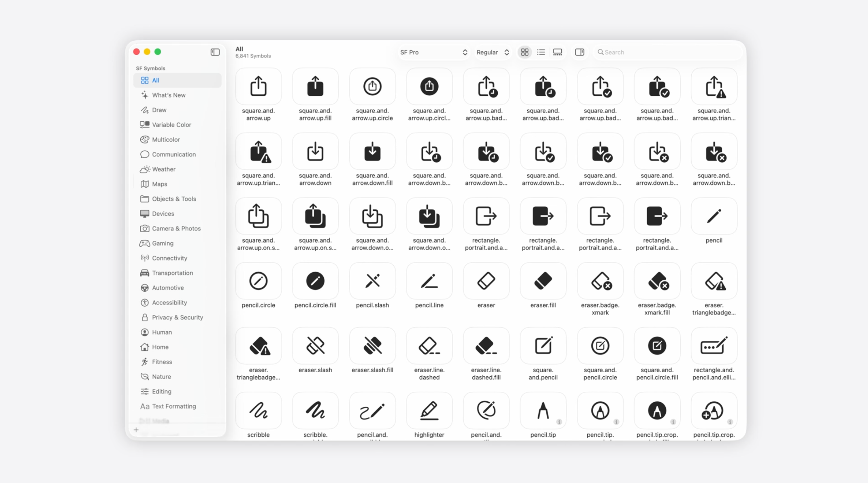Click the scribble symbol tile
Screen dimensions: 868x483
tap(258, 411)
